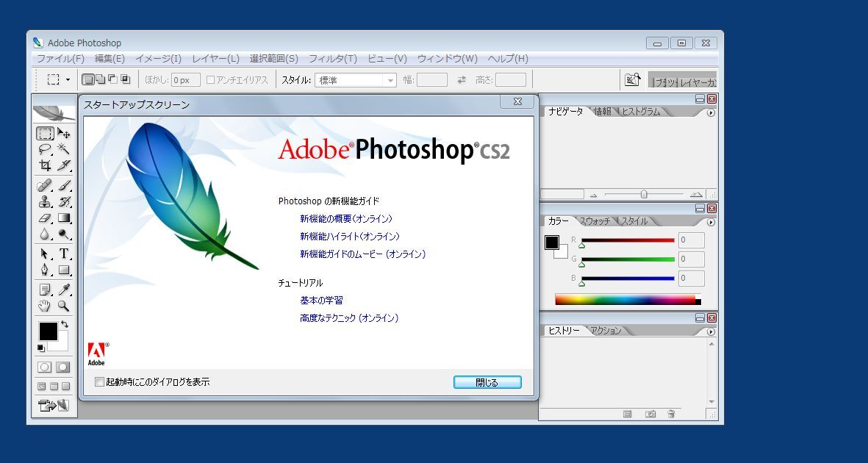Click the Jump to ImageReady icon
The width and height of the screenshot is (868, 463).
tap(54, 406)
